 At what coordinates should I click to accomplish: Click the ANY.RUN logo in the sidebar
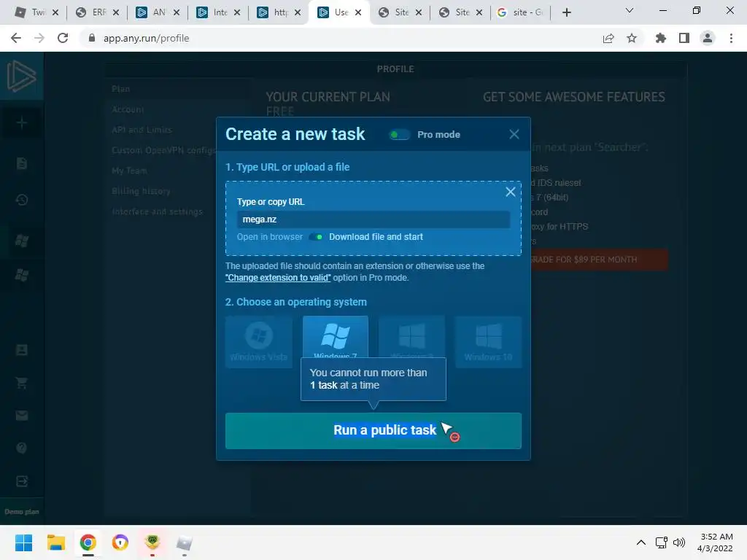coord(21,76)
